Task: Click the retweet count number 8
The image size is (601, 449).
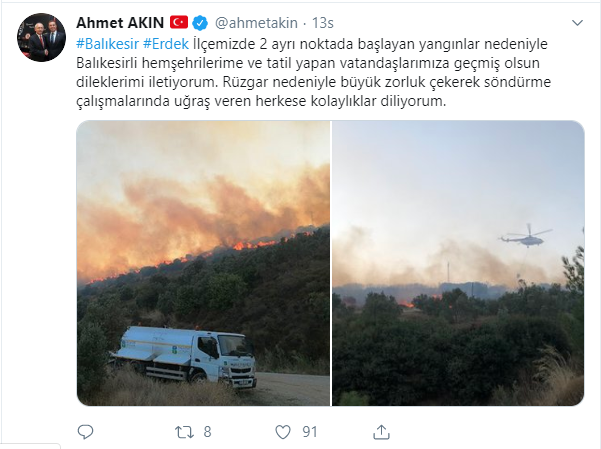Action: [x=207, y=432]
